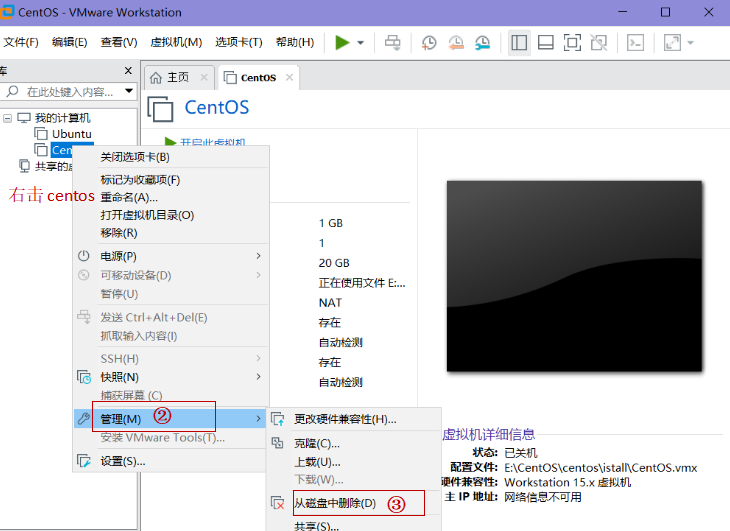
Task: Choose 移除(R) in context menu
Action: [x=171, y=233]
